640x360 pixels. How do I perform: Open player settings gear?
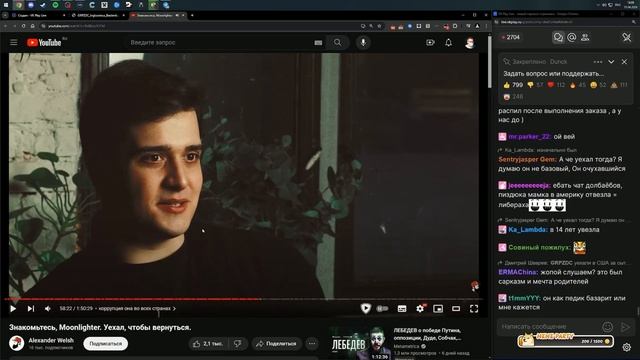(x=420, y=309)
